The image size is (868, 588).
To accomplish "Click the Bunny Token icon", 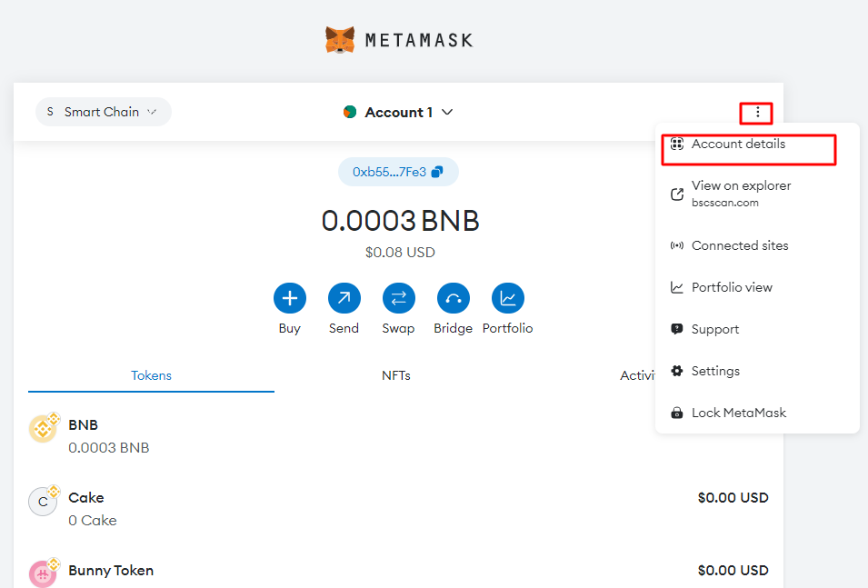I will coord(44,573).
